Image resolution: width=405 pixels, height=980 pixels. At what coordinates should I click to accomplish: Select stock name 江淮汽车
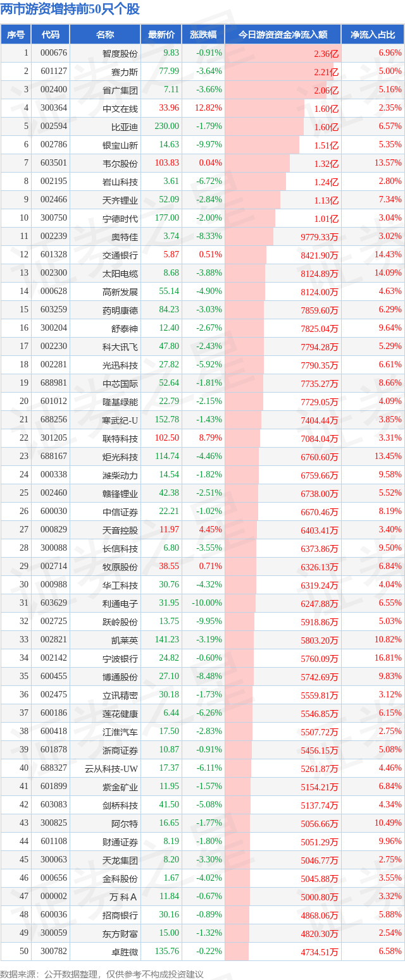click(x=120, y=732)
